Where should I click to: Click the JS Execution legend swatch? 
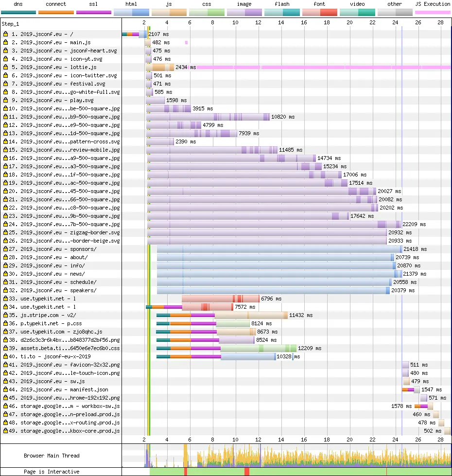click(x=433, y=11)
